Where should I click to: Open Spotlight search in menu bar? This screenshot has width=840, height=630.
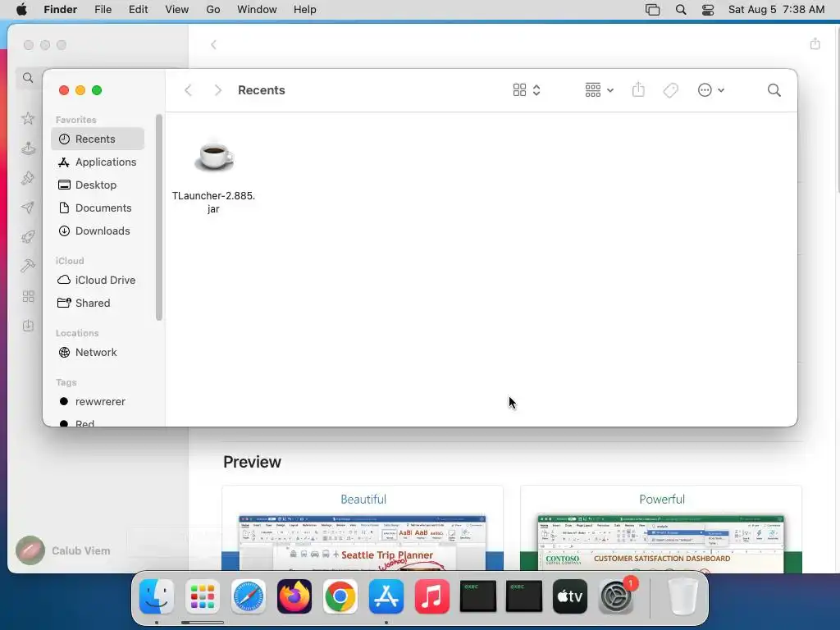click(681, 10)
